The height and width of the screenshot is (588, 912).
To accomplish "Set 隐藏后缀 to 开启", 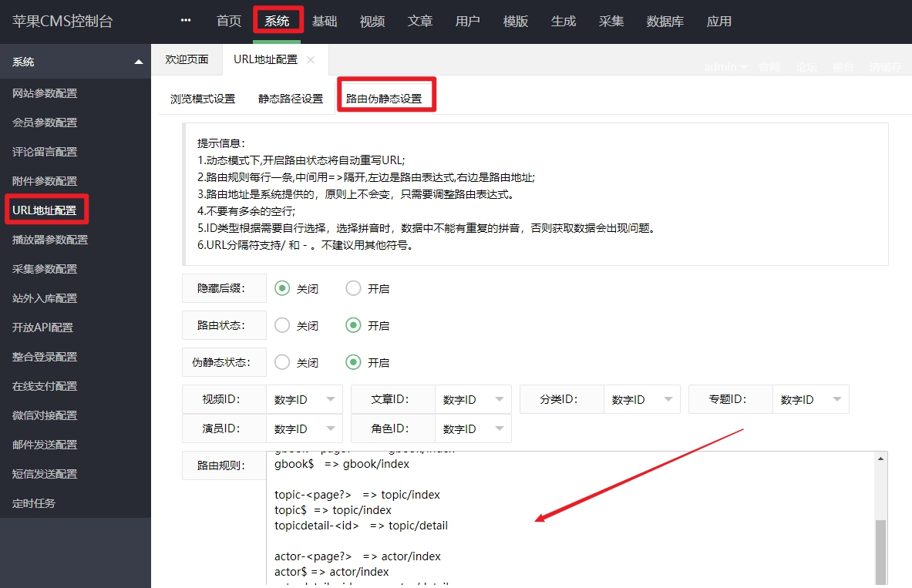I will (353, 288).
